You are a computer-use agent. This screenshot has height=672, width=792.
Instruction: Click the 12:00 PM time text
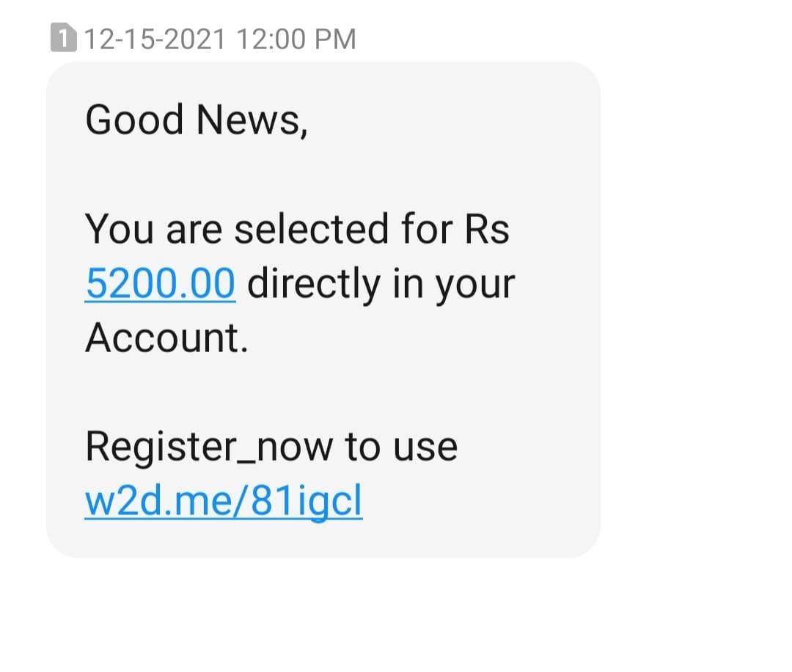[296, 39]
